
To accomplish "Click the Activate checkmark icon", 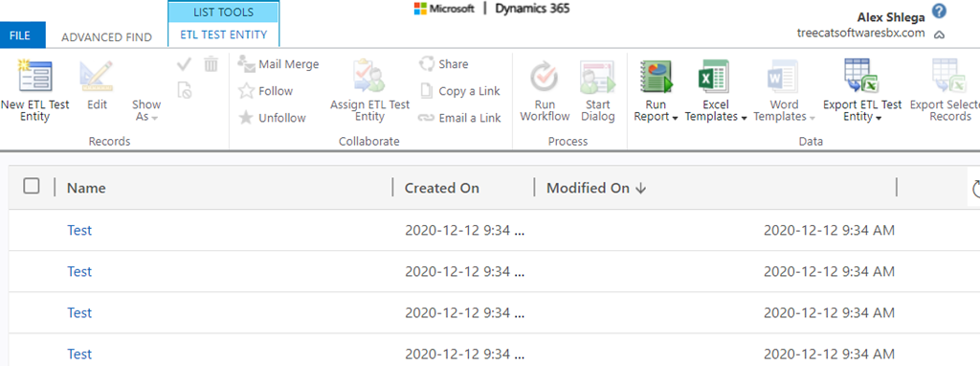I will 185,64.
